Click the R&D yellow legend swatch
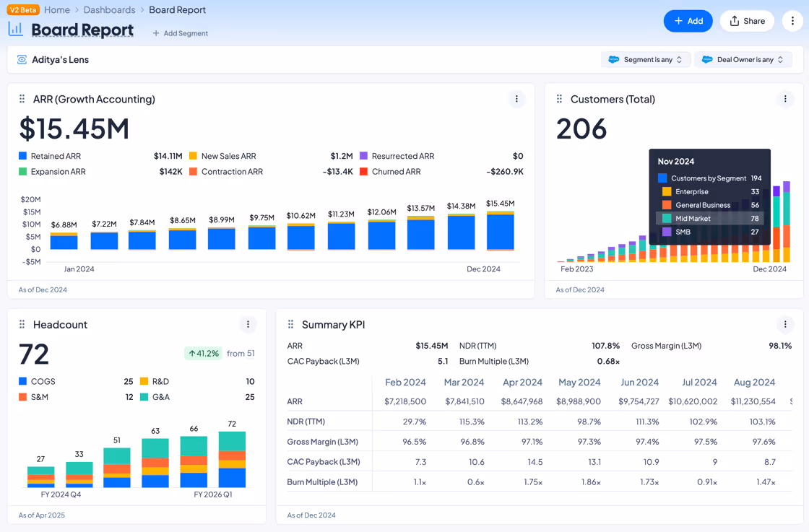This screenshot has height=532, width=809. (x=144, y=381)
